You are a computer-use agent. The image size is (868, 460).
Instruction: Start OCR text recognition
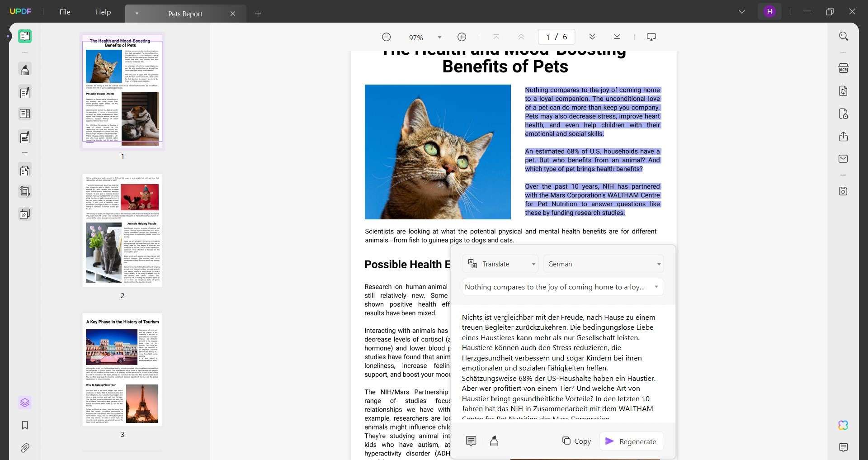(x=844, y=67)
